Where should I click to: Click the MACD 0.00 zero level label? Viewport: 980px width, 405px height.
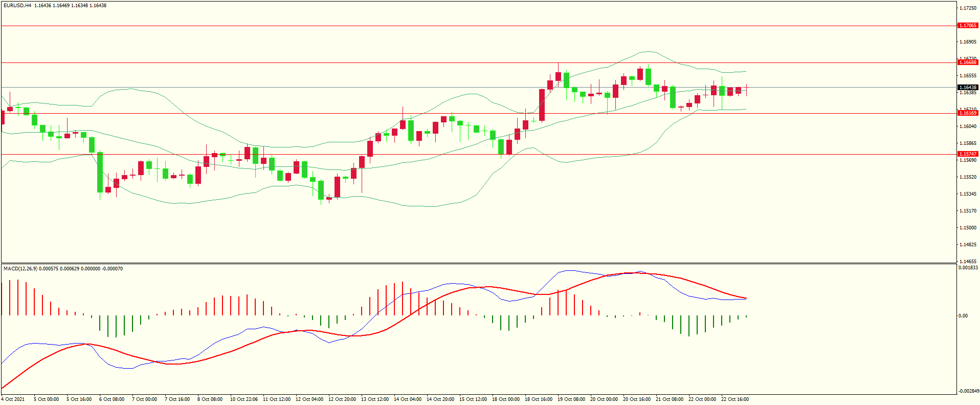963,316
